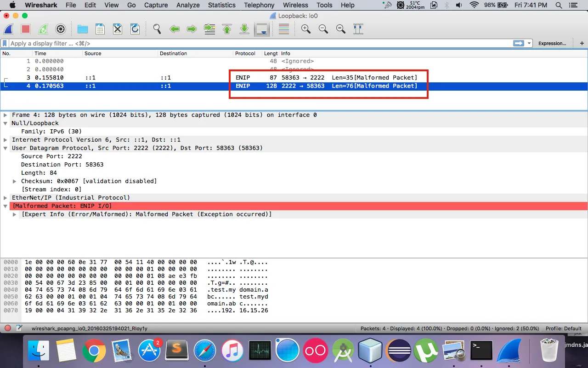The width and height of the screenshot is (588, 368).
Task: Expand Internet Protocol Version 6 section
Action: coord(6,140)
